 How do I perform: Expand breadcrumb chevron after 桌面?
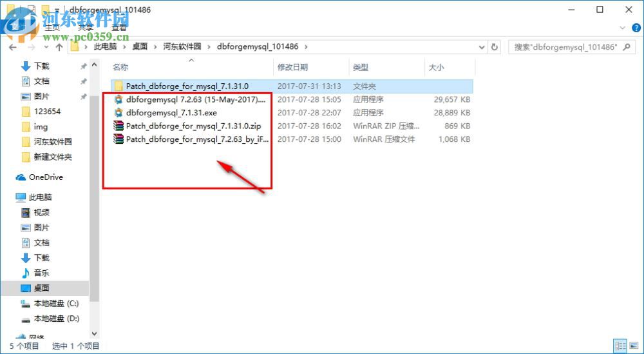coord(155,47)
